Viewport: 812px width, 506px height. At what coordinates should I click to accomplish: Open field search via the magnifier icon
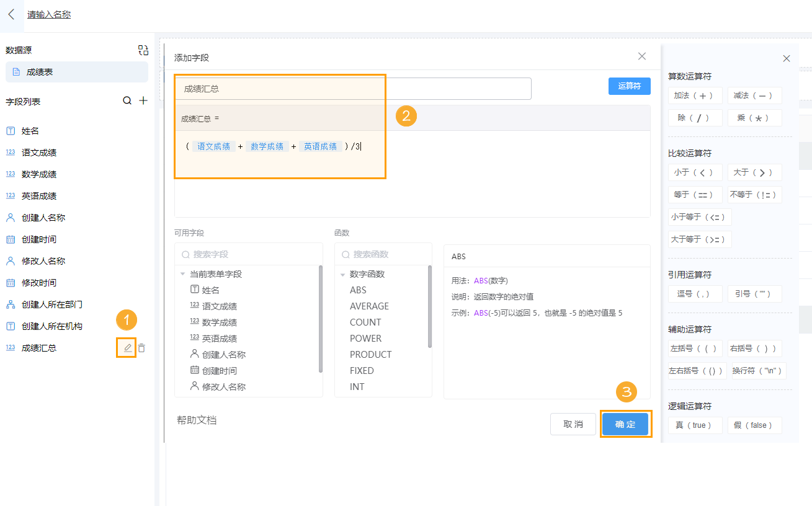pyautogui.click(x=127, y=100)
